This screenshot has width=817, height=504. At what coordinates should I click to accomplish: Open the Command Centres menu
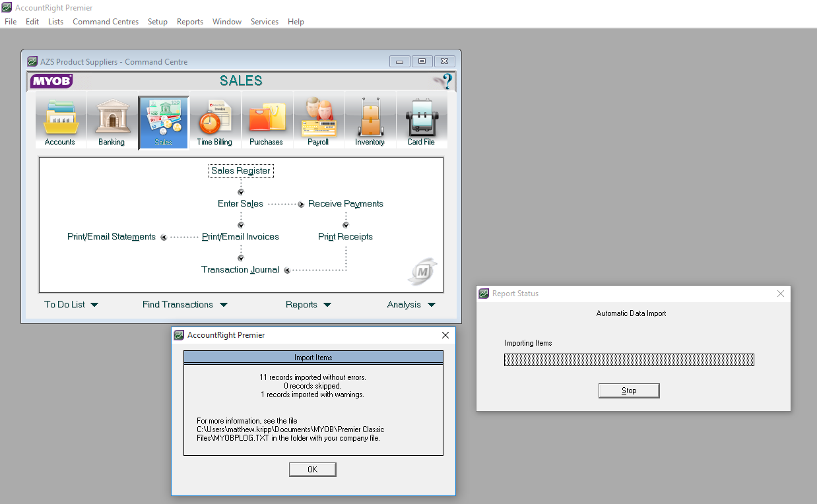pos(106,22)
